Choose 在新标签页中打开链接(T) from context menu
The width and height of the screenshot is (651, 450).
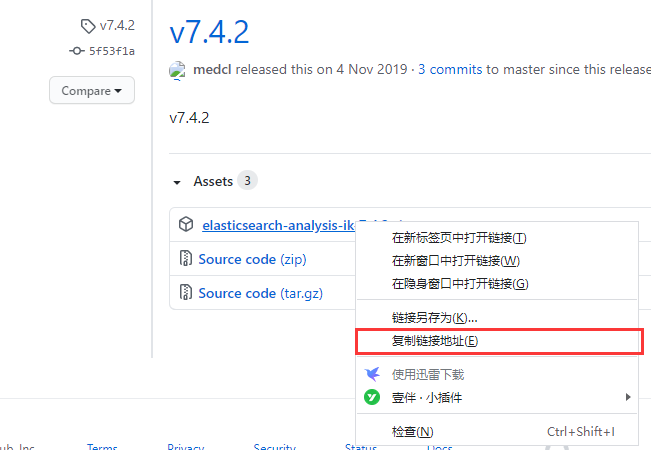click(497, 238)
